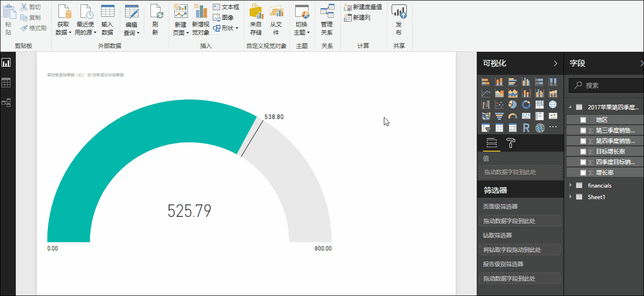The height and width of the screenshot is (296, 644).
Task: Click the 值 drop data field well
Action: 520,172
